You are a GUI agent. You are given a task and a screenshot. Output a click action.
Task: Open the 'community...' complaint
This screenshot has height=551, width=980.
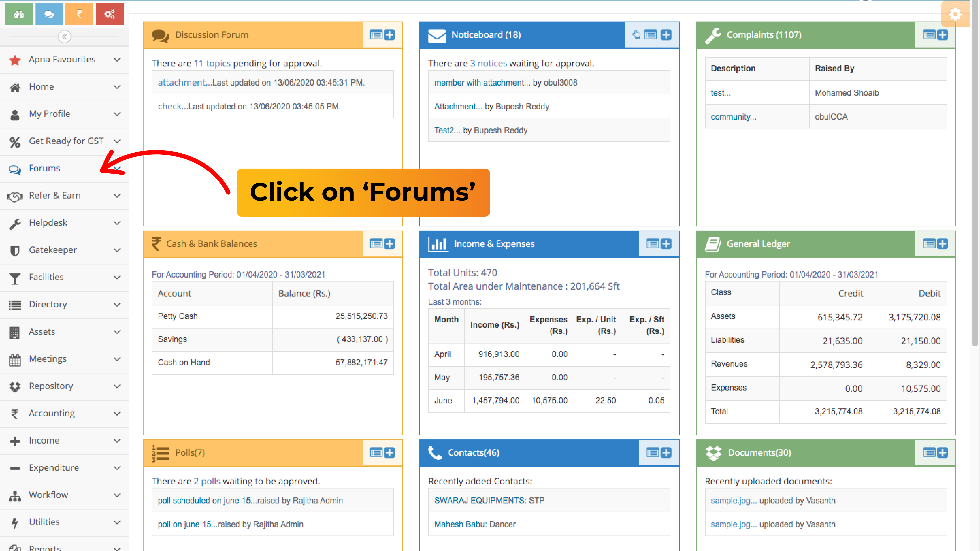pyautogui.click(x=733, y=117)
